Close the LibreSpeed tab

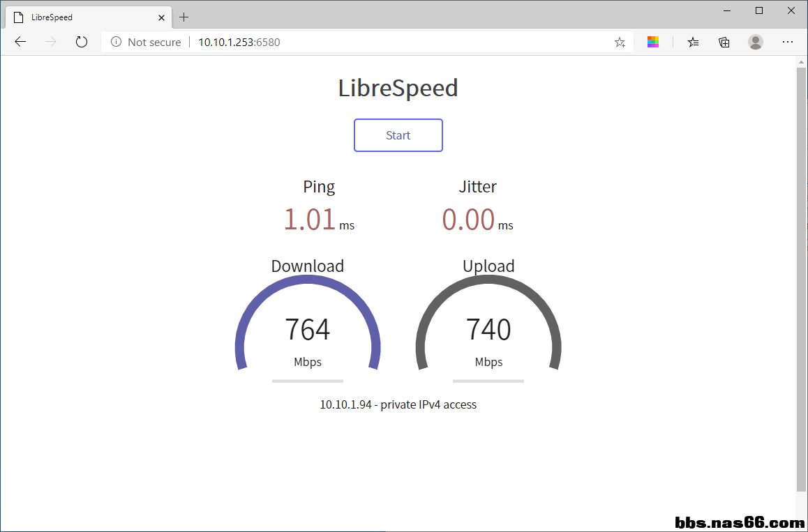tap(161, 17)
